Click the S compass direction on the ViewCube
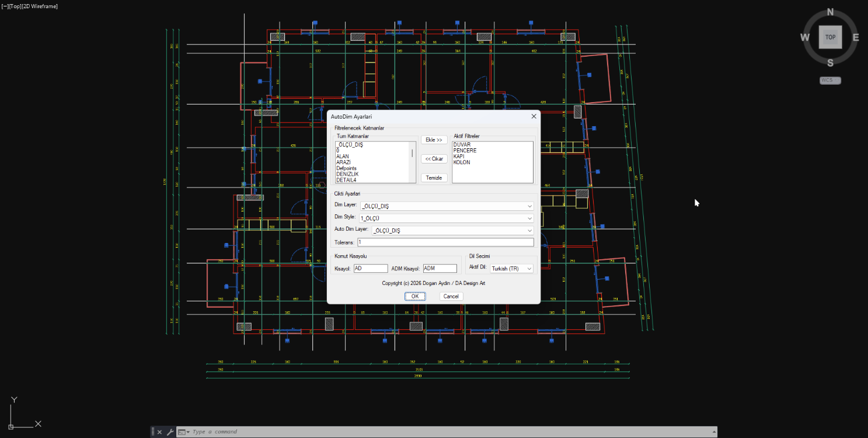Screen dimensions: 868x438 click(x=830, y=62)
